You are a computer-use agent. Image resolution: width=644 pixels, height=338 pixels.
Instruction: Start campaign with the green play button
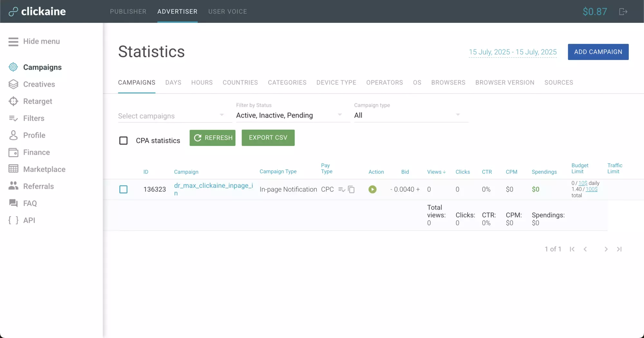372,189
